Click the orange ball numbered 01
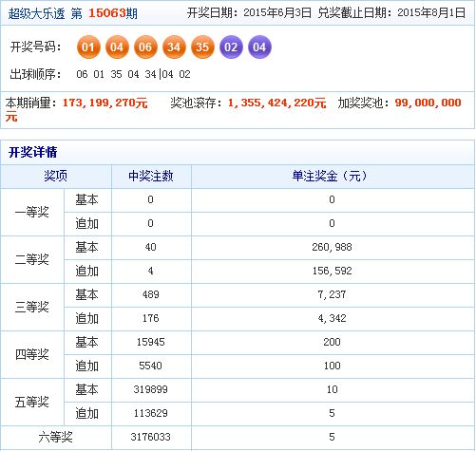This screenshot has width=476, height=451. pyautogui.click(x=88, y=47)
